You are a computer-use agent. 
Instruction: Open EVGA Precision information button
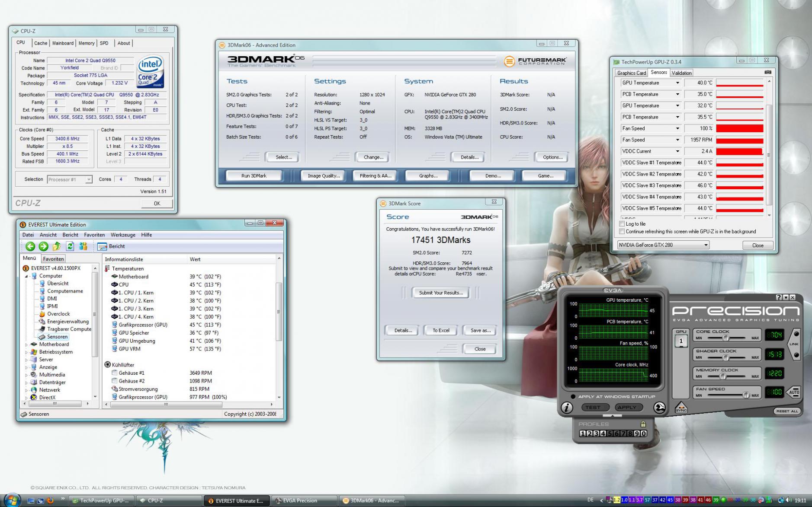point(567,407)
